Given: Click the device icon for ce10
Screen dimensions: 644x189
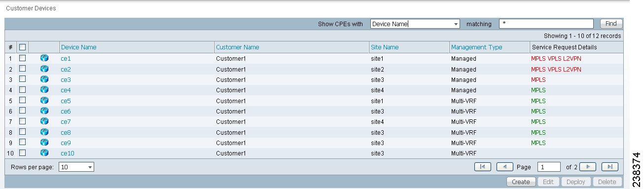Looking at the screenshot, I should [44, 153].
